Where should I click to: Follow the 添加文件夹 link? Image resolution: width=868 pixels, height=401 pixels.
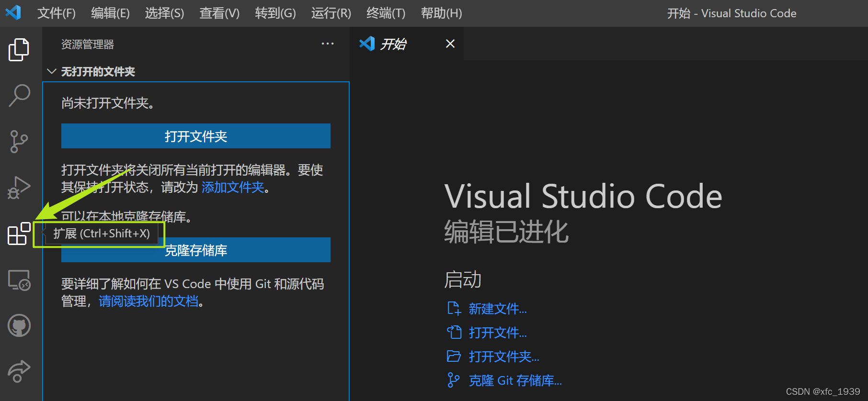233,187
